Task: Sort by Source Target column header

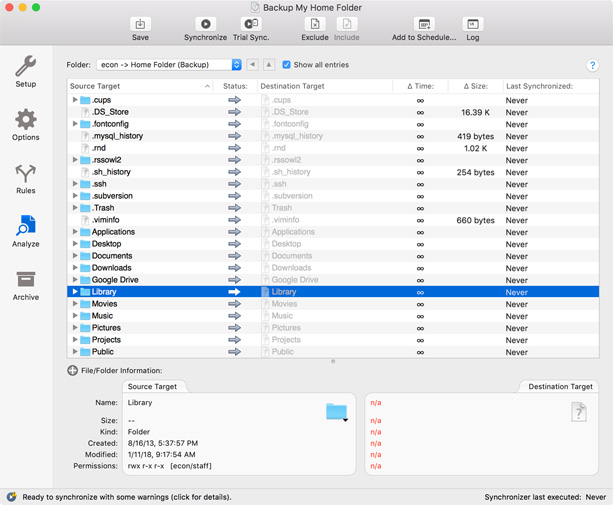Action: pyautogui.click(x=140, y=86)
